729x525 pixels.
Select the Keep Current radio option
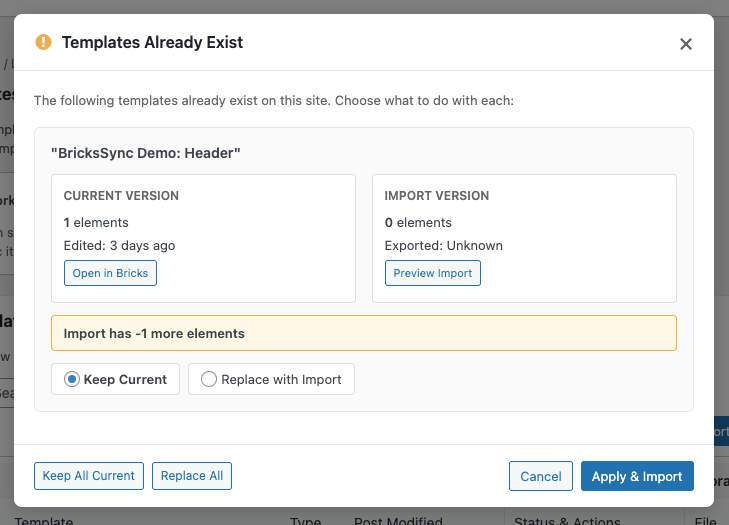coord(71,380)
